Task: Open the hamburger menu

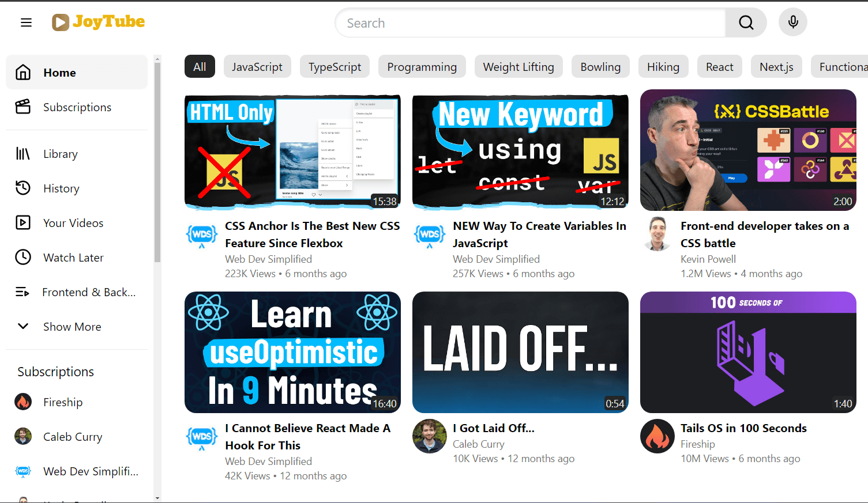Action: 26,22
